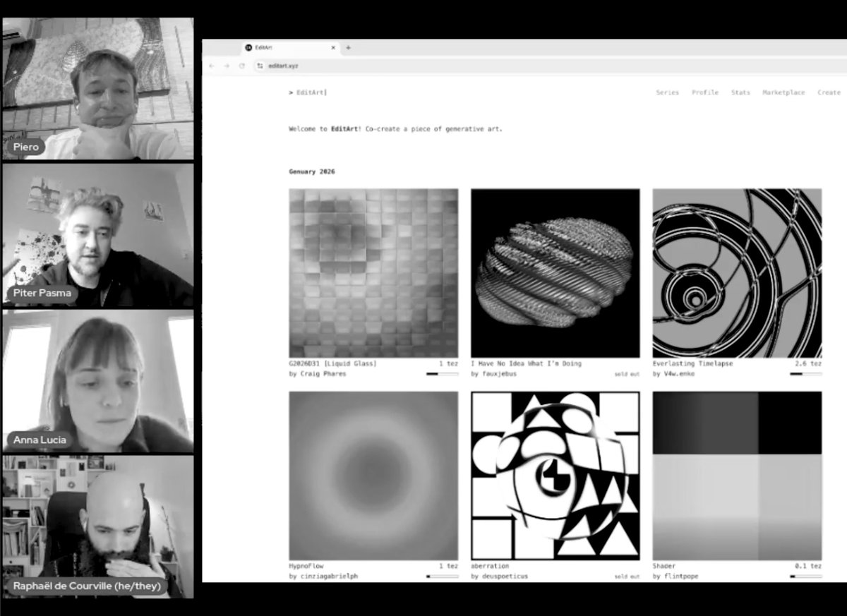Select Piero's video tile
The height and width of the screenshot is (616, 847).
(98, 89)
